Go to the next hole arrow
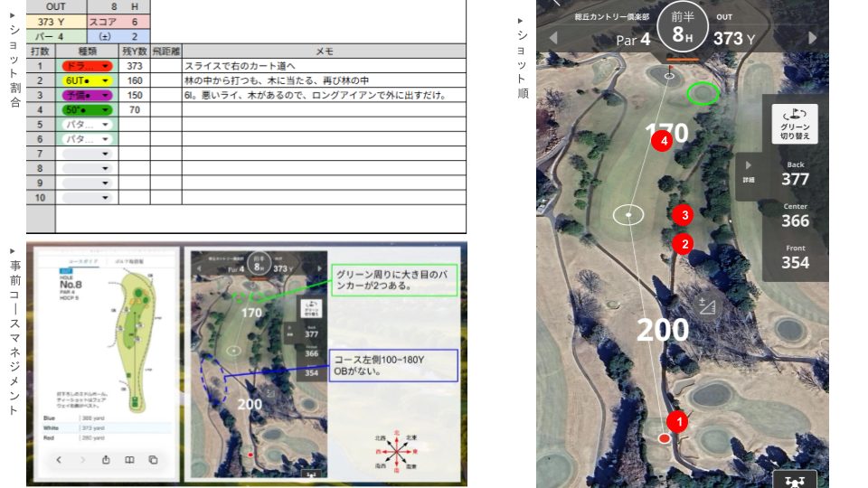This screenshot has width=868, height=488. (812, 38)
